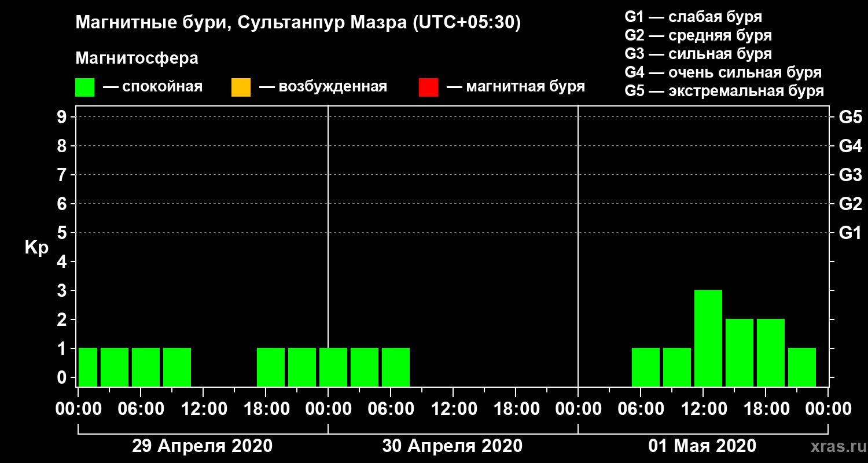Click the 'G4 — очень сильная буря' legend line
The height and width of the screenshot is (463, 868).
(x=723, y=72)
